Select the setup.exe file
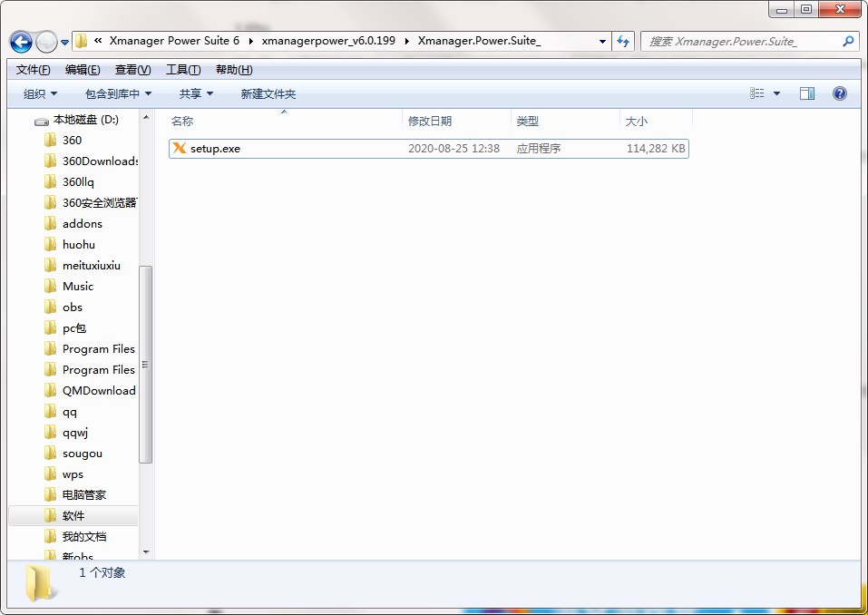The height and width of the screenshot is (615, 868). click(429, 149)
